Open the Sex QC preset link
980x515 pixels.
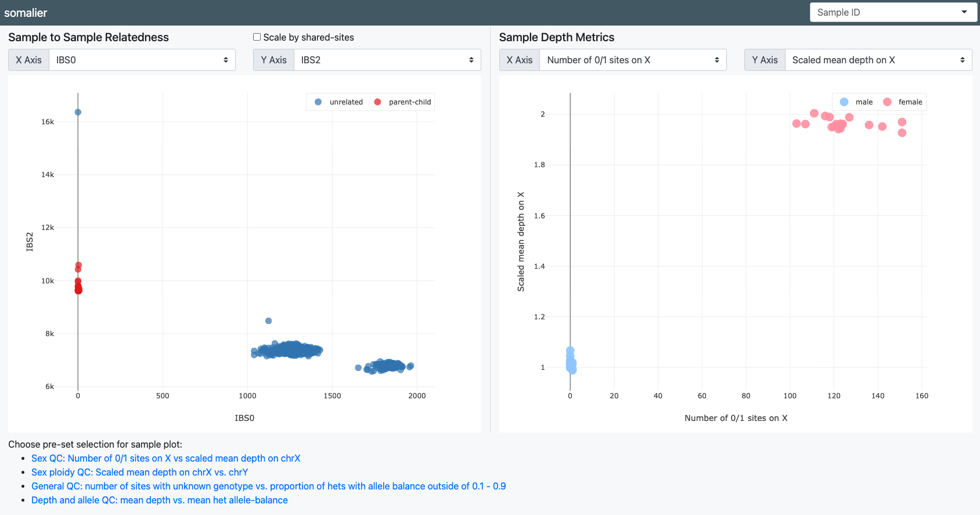click(165, 458)
